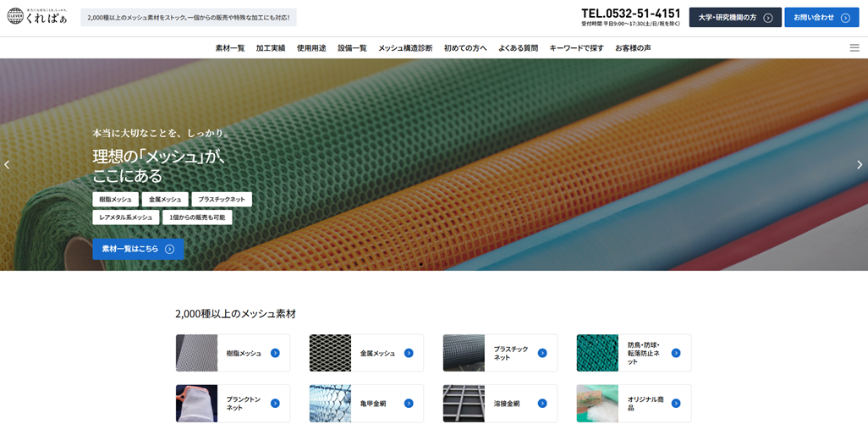Go to よくある質問 page
The height and width of the screenshot is (424, 868).
pos(518,48)
